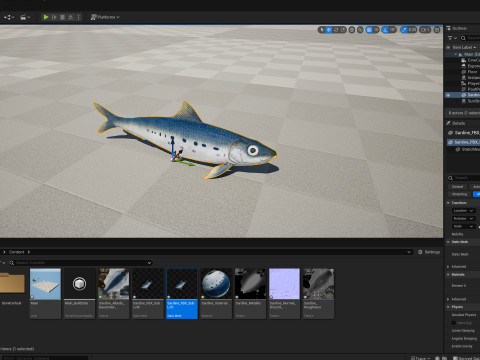480x360 pixels.
Task: Activate the Translate gizmo tool
Action: point(329,30)
